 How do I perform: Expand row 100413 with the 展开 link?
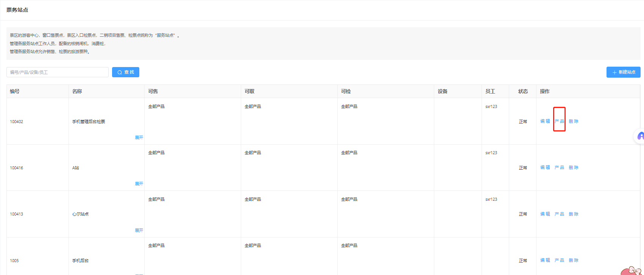click(139, 230)
